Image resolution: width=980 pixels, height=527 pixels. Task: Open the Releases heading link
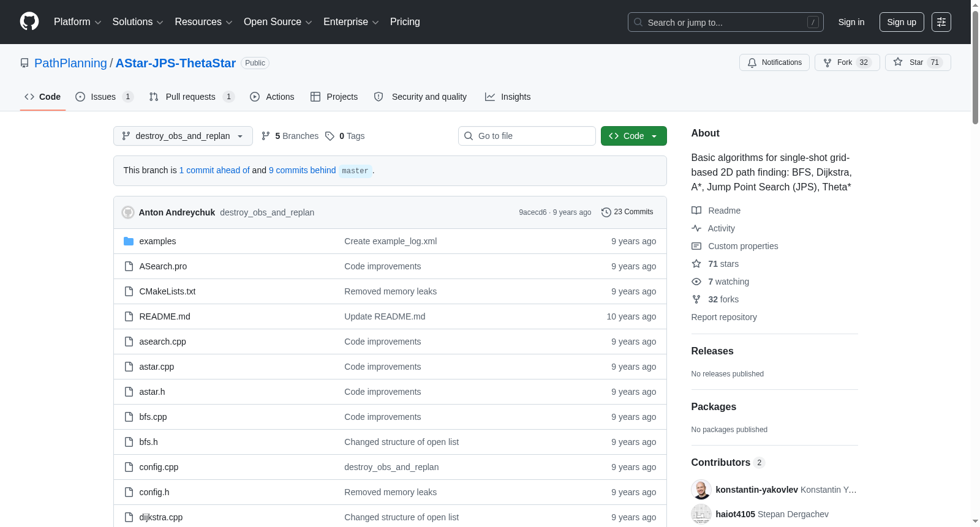tap(712, 351)
